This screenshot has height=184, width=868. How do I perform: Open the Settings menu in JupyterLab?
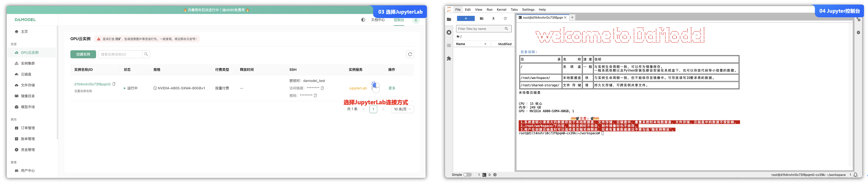tap(528, 10)
